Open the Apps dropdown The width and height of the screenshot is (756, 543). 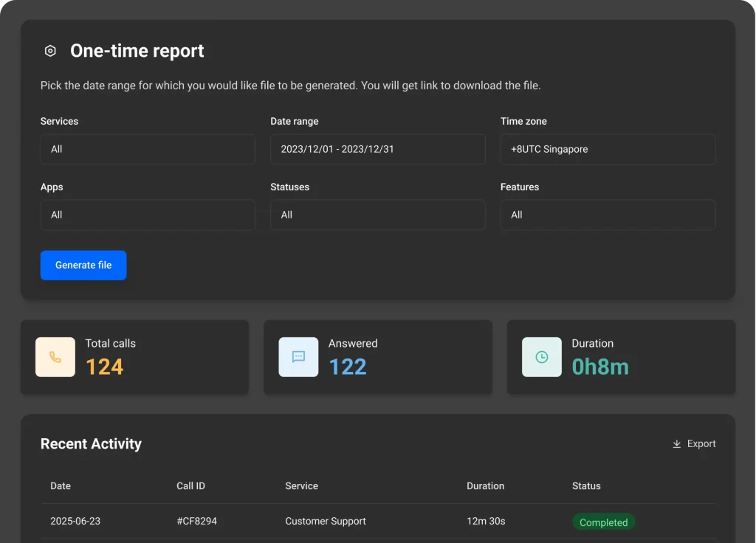click(x=148, y=215)
